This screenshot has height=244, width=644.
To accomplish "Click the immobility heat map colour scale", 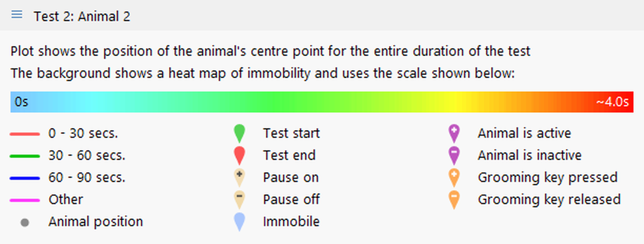I will (x=321, y=102).
